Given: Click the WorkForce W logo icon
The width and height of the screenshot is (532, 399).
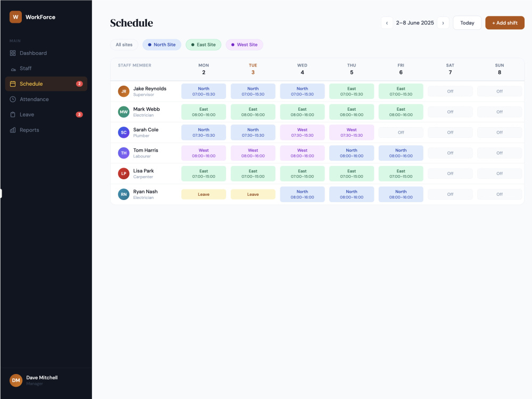Looking at the screenshot, I should pos(15,17).
